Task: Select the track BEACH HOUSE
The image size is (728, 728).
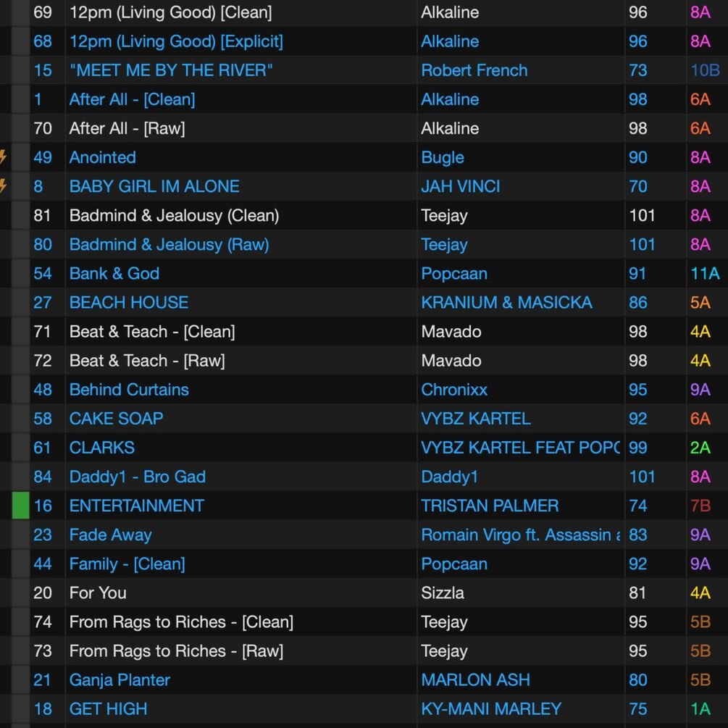Action: (129, 302)
